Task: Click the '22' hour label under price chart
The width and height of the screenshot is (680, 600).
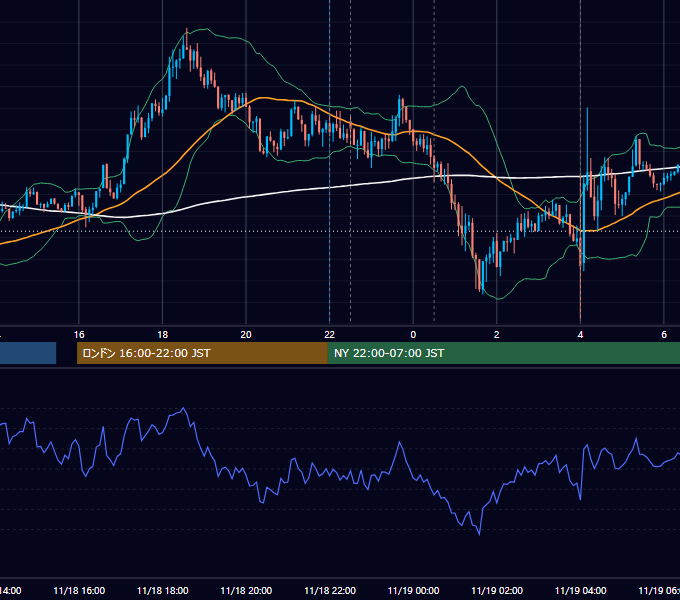Action: [330, 335]
